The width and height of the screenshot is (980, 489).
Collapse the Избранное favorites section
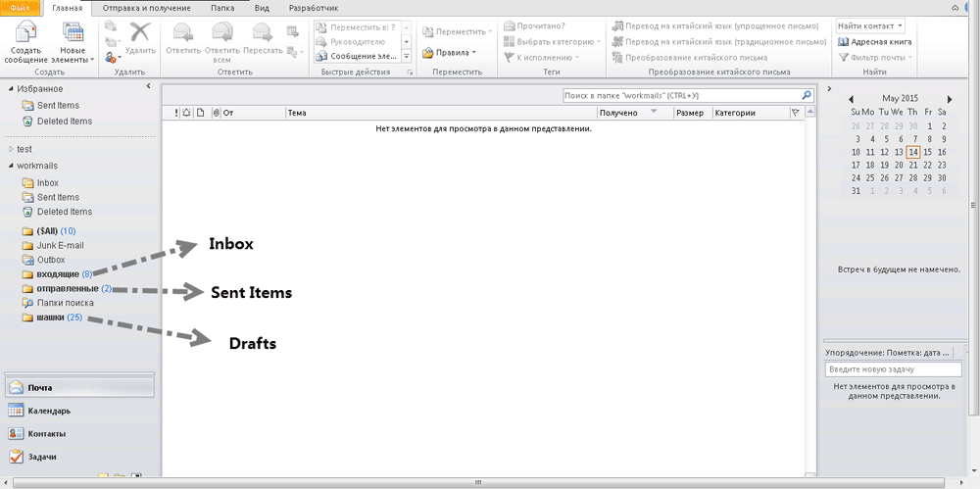tap(11, 89)
